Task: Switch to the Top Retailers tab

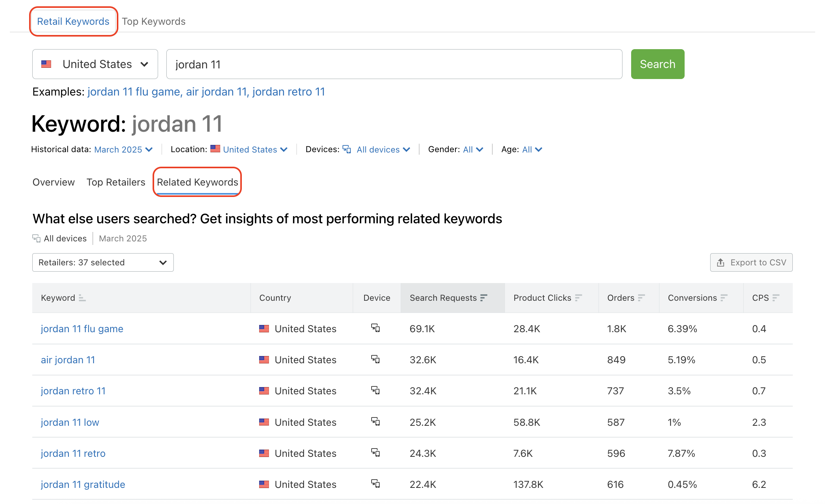Action: click(x=116, y=182)
